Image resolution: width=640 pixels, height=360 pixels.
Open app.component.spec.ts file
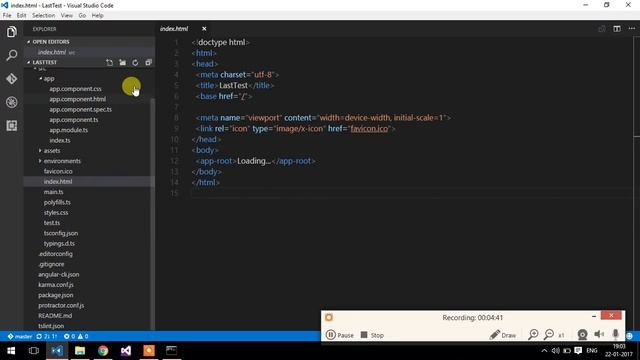(x=80, y=109)
